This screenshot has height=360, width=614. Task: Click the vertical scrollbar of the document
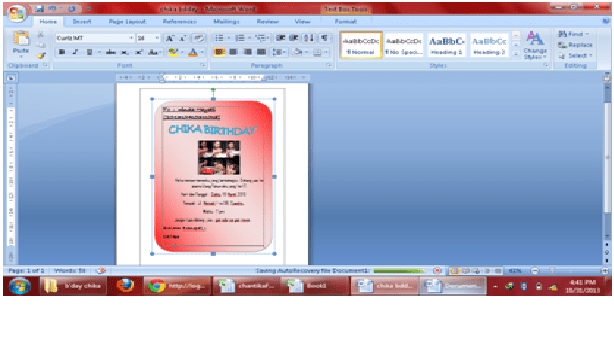607,157
